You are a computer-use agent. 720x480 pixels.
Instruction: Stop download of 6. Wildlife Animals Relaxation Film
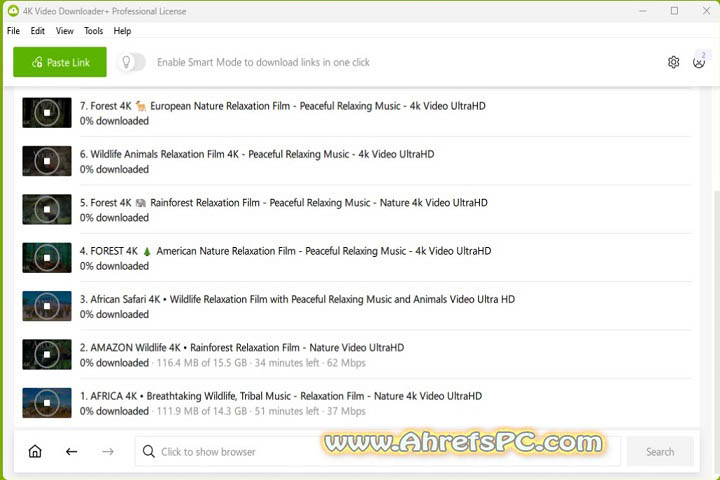(x=47, y=161)
